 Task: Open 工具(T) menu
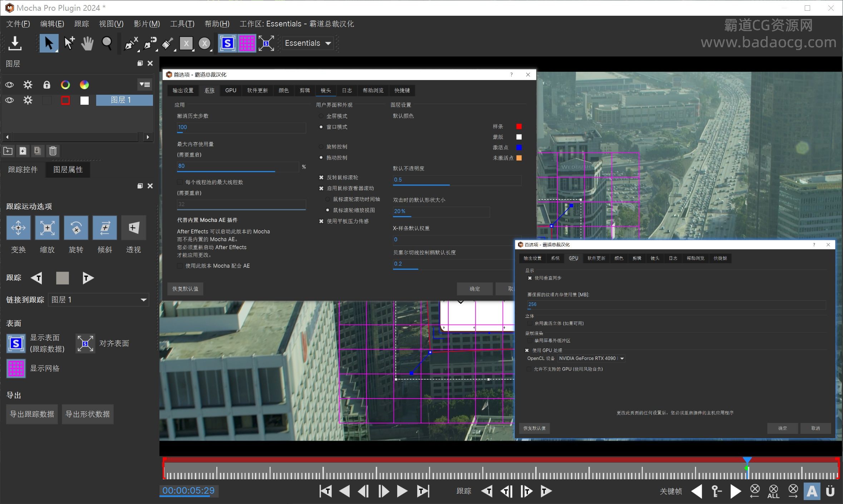pyautogui.click(x=182, y=24)
